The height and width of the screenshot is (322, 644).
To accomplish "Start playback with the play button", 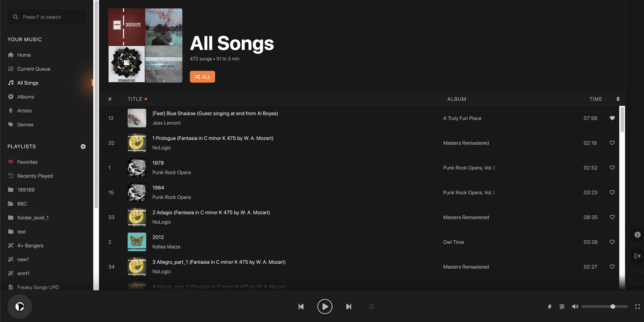I will (325, 307).
